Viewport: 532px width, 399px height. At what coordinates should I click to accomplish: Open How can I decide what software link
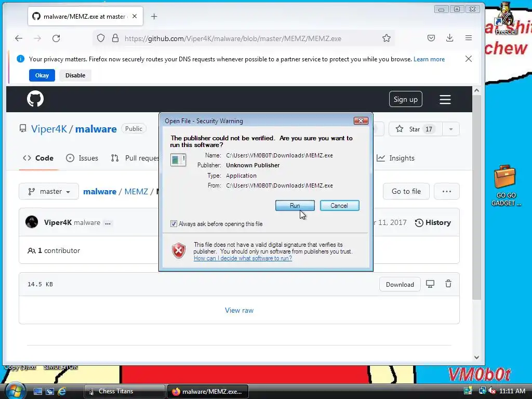[x=243, y=258]
